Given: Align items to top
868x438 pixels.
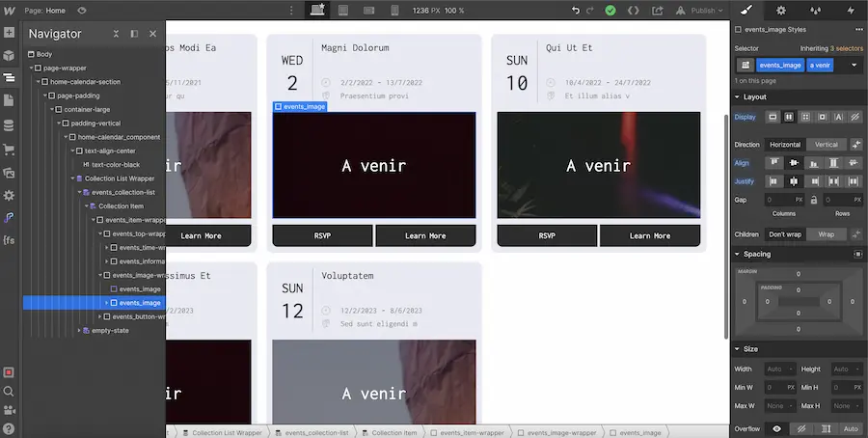Looking at the screenshot, I should (x=773, y=163).
